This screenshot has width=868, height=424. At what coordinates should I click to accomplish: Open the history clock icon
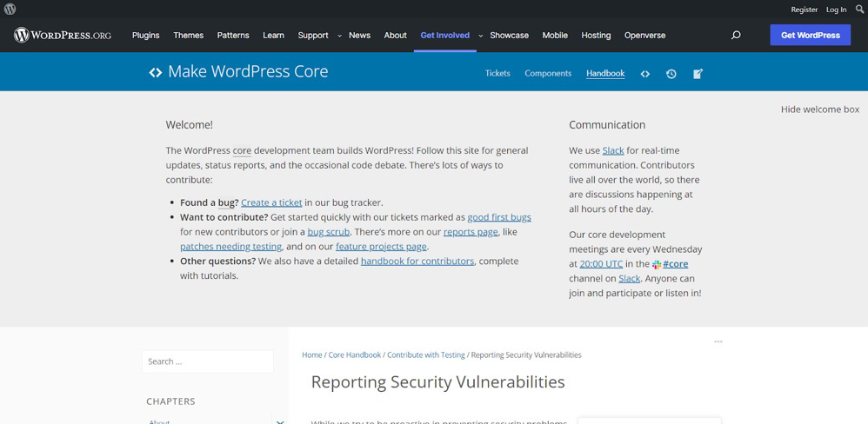[671, 74]
